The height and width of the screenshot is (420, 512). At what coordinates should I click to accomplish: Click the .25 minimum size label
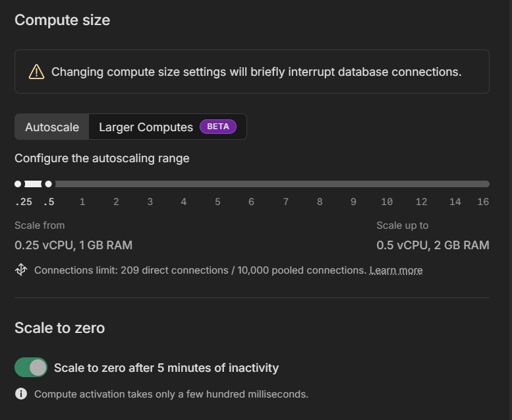[x=24, y=202]
